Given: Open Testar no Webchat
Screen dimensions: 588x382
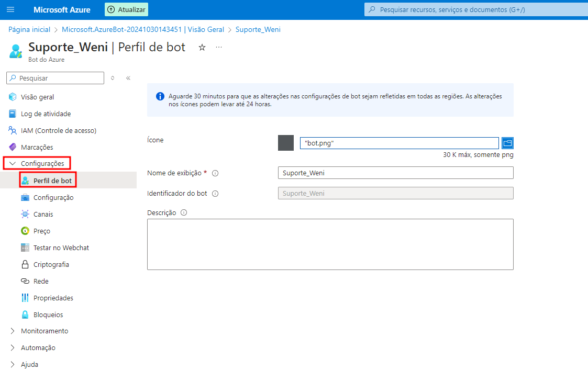Looking at the screenshot, I should [x=61, y=248].
